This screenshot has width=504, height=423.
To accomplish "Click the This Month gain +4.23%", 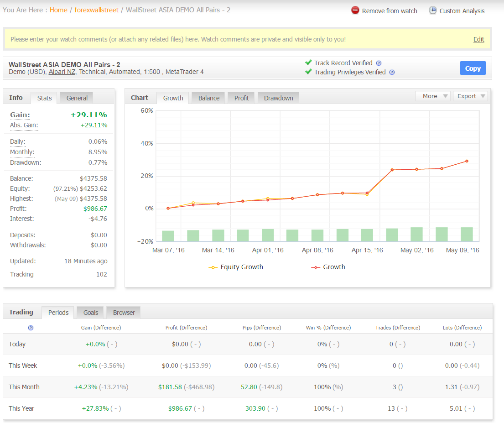I will pyautogui.click(x=86, y=387).
